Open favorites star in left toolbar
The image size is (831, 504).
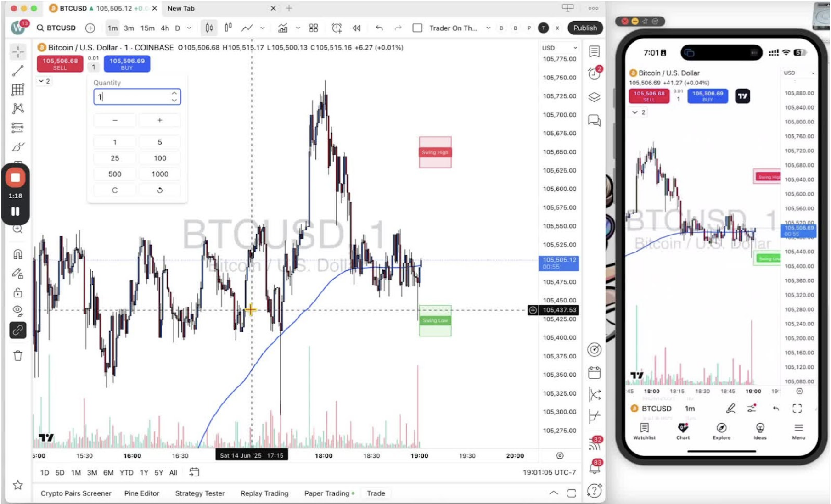pyautogui.click(x=18, y=485)
